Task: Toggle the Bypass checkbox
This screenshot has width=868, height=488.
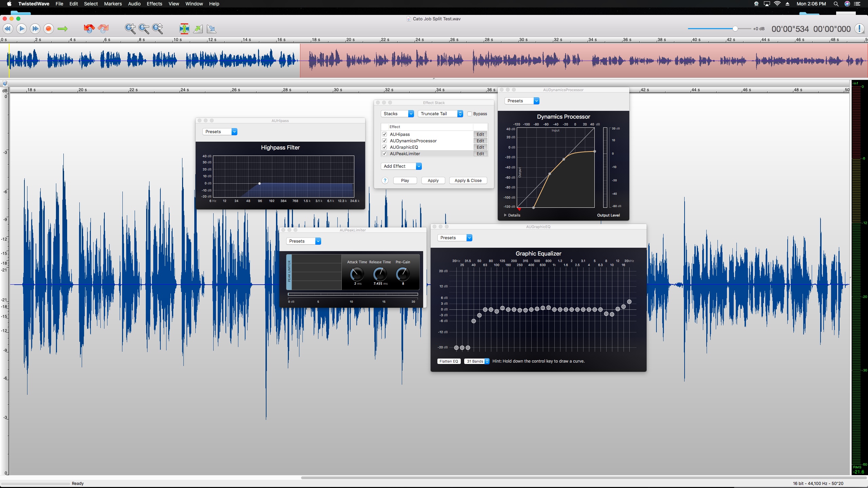Action: (470, 114)
